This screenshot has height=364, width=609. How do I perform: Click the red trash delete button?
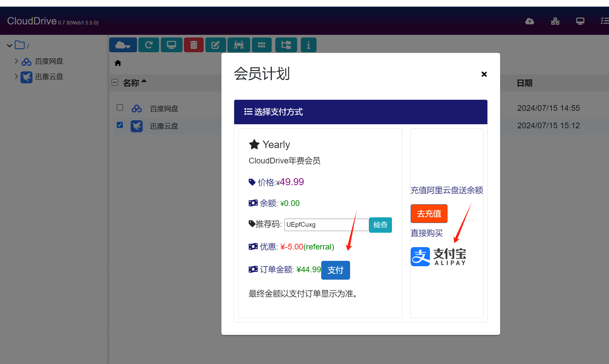194,45
